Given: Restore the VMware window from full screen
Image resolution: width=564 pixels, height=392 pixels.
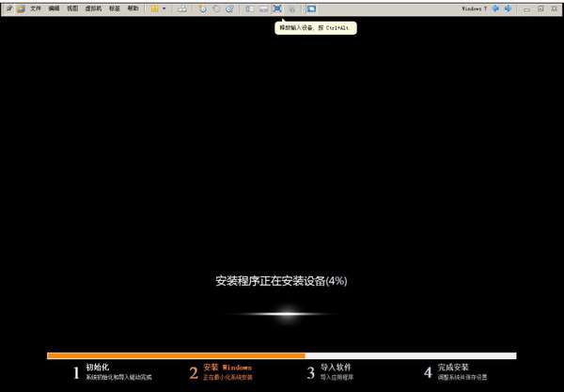Looking at the screenshot, I should (540, 8).
